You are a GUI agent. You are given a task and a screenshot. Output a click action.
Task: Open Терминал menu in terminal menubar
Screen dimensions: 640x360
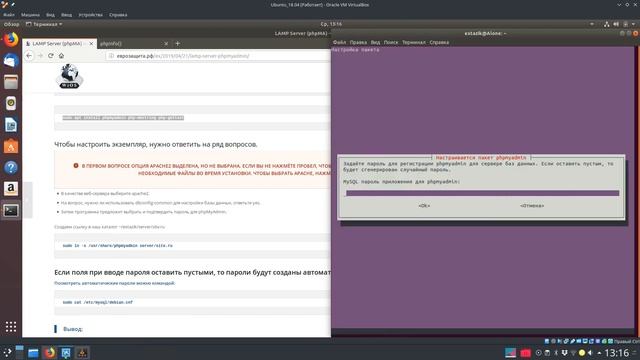click(413, 42)
